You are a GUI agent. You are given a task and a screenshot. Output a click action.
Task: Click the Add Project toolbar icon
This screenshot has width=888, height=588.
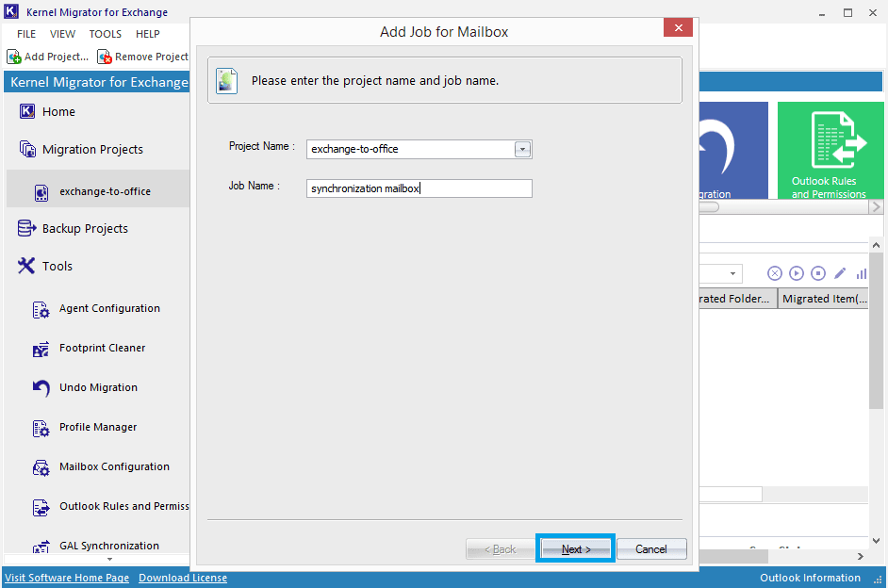(x=13, y=57)
